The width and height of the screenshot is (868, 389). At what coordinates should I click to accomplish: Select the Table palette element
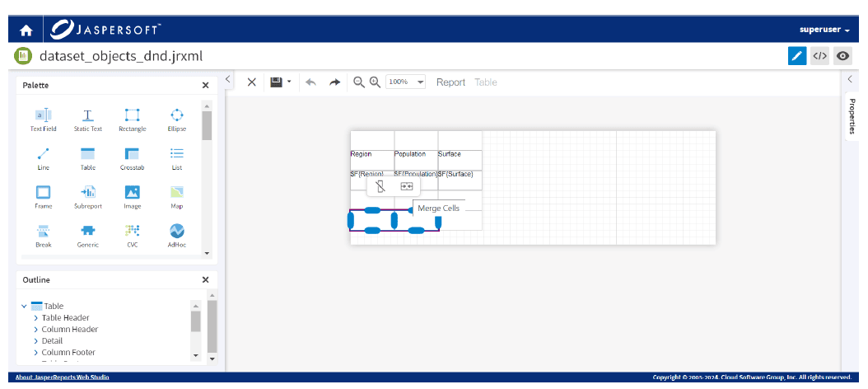[87, 158]
